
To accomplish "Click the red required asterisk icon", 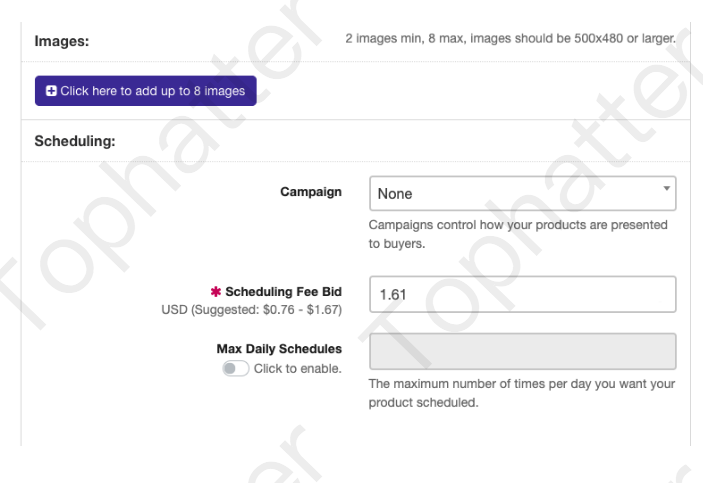I will pyautogui.click(x=214, y=292).
